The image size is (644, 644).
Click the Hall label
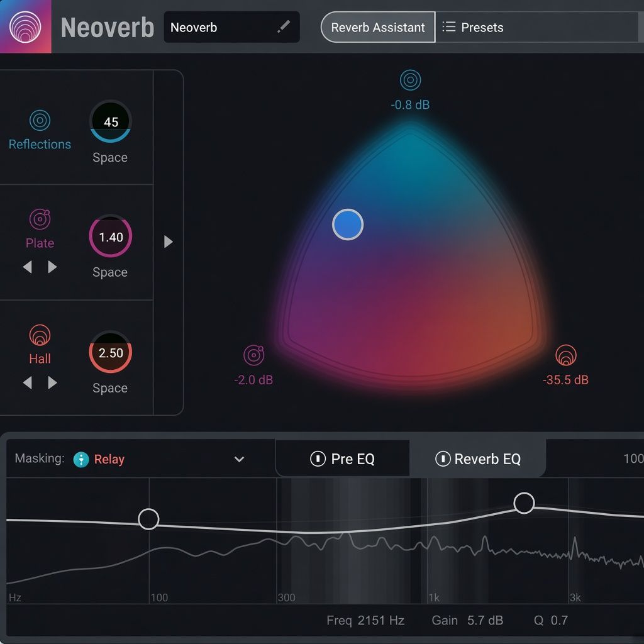click(x=40, y=359)
